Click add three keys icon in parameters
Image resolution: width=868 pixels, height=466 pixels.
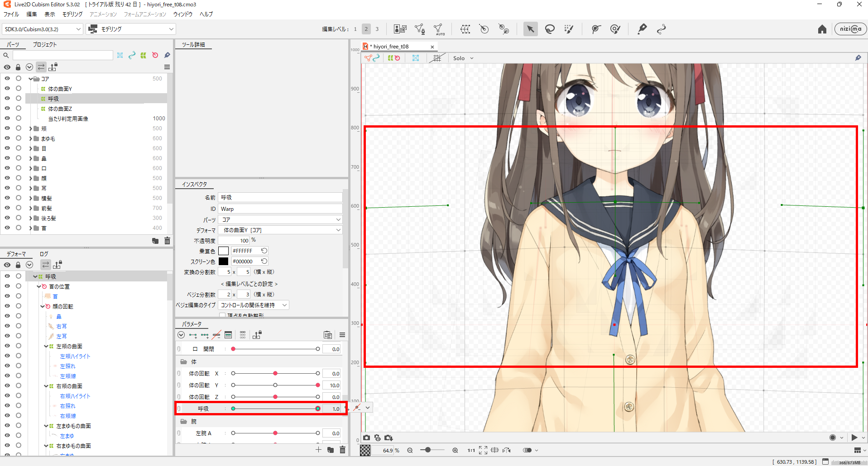[205, 335]
